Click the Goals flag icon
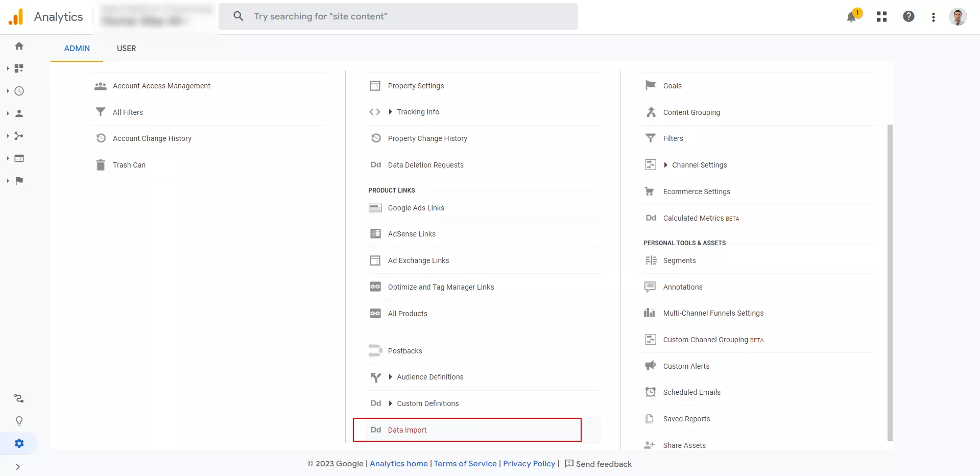The height and width of the screenshot is (476, 980). (650, 85)
